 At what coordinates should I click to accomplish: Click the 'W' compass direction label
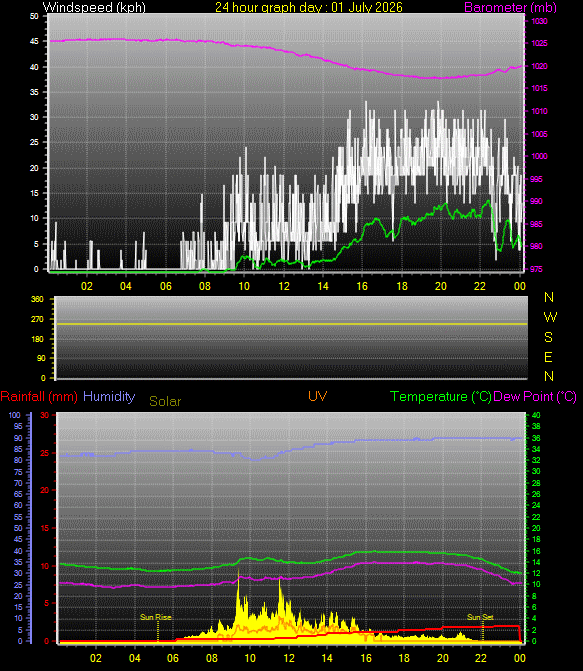click(x=550, y=317)
